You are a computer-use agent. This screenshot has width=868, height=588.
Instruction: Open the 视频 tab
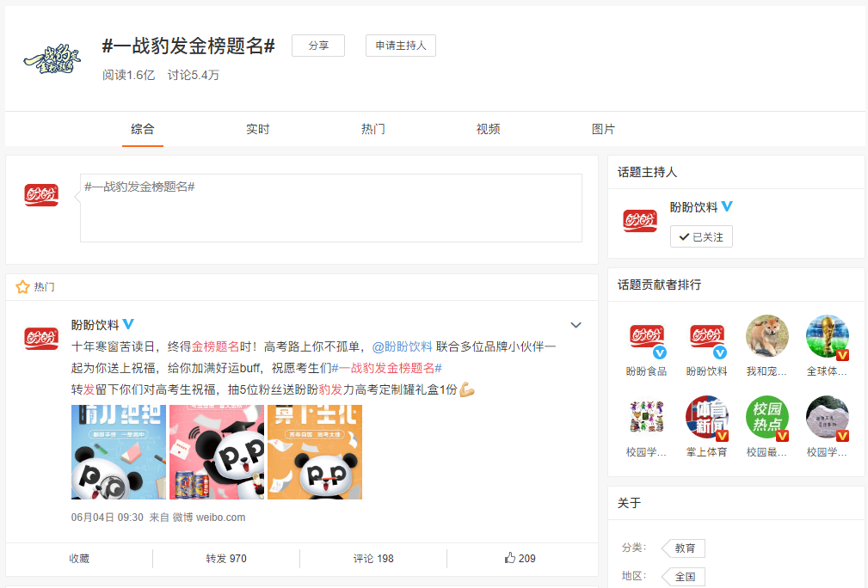point(489,129)
